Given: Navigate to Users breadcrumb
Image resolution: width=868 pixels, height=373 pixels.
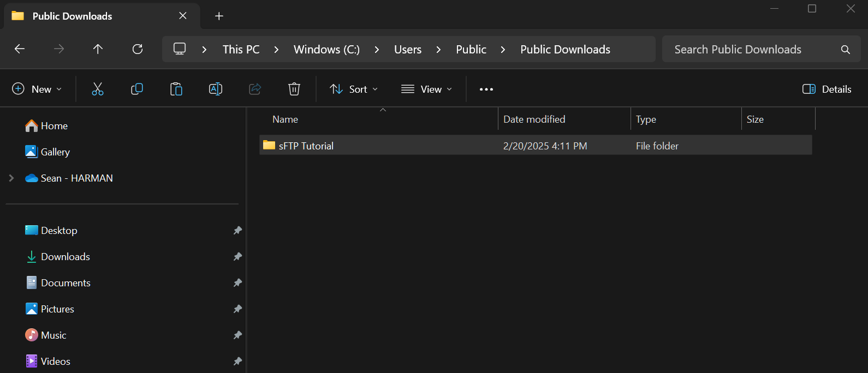Looking at the screenshot, I should (x=408, y=50).
